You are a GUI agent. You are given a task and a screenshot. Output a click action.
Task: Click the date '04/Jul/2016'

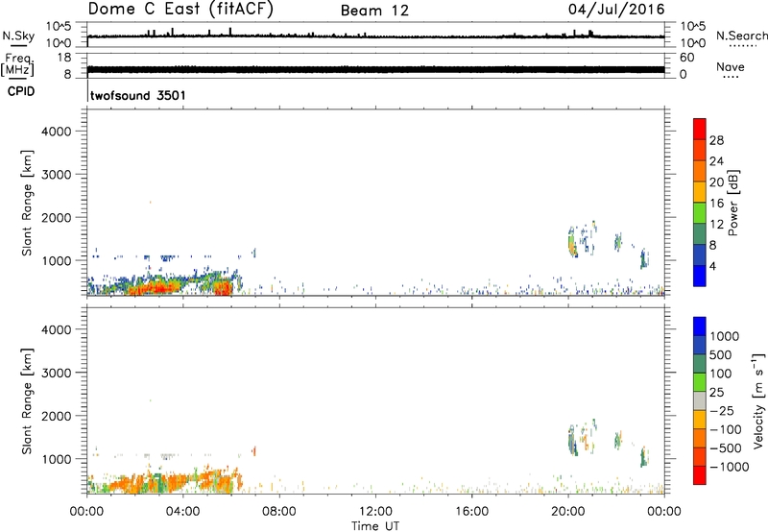click(x=616, y=10)
